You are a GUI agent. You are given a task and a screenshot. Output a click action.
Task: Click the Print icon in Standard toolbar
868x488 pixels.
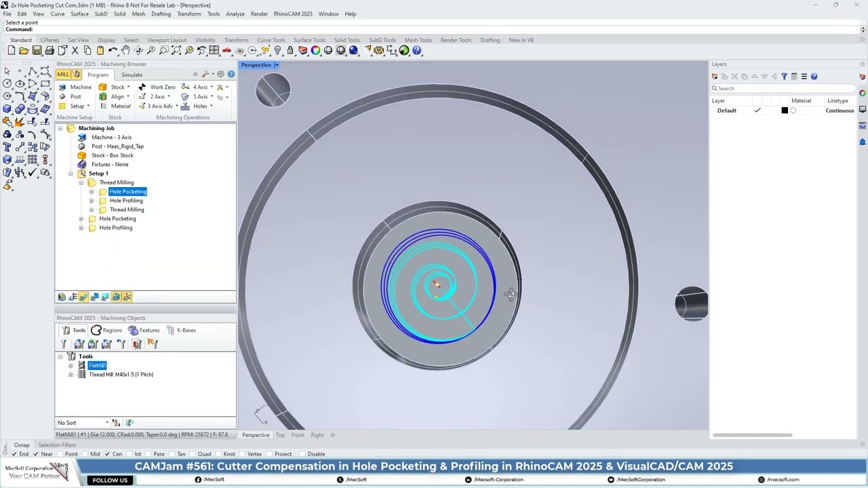[50, 51]
